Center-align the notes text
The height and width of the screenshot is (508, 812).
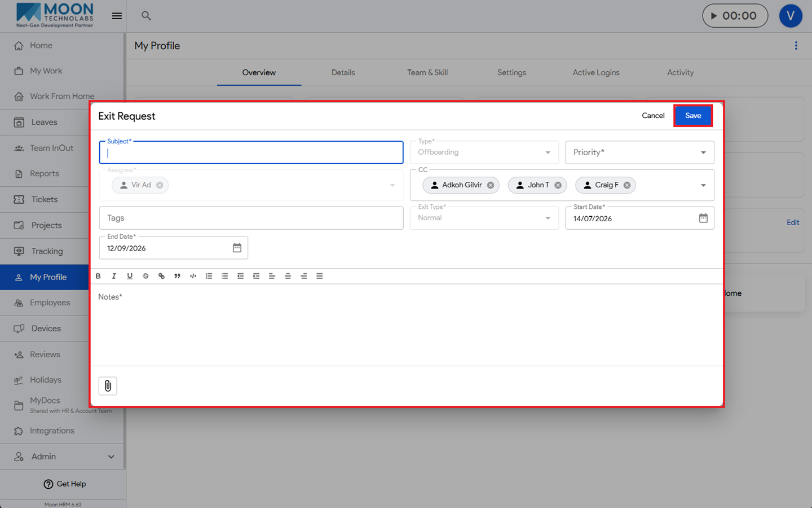pyautogui.click(x=288, y=276)
